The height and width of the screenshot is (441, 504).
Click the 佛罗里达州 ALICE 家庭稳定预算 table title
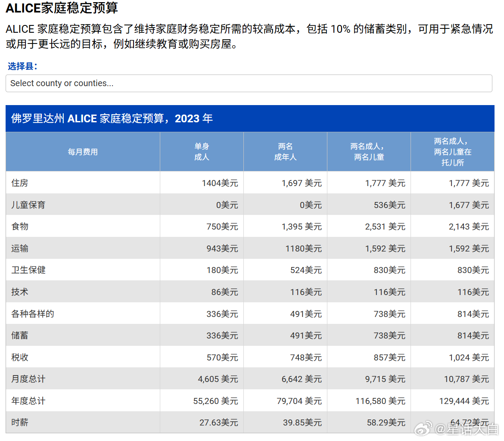112,118
